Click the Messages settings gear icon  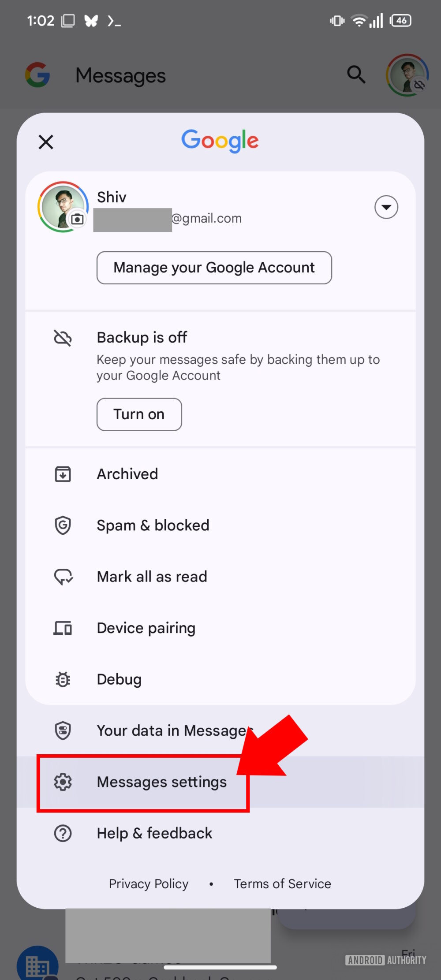pos(63,781)
